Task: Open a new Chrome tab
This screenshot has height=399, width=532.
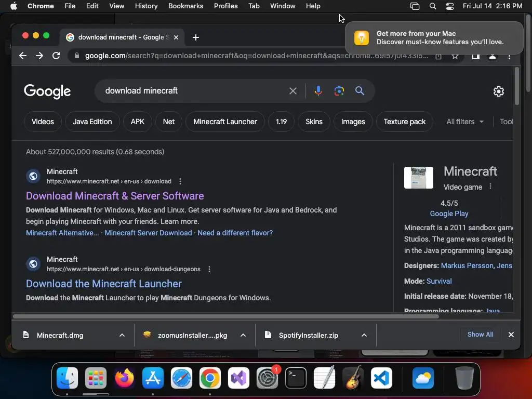Action: 196,37
